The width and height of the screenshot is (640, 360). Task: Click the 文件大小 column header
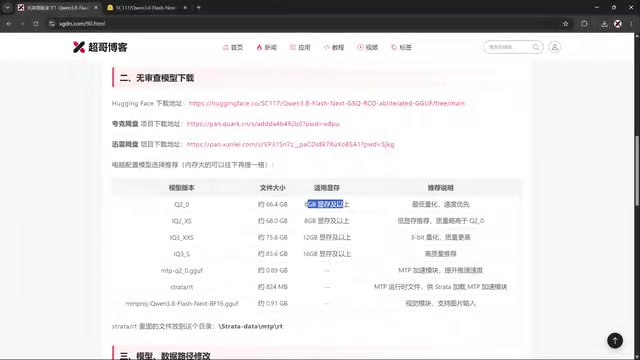click(273, 188)
